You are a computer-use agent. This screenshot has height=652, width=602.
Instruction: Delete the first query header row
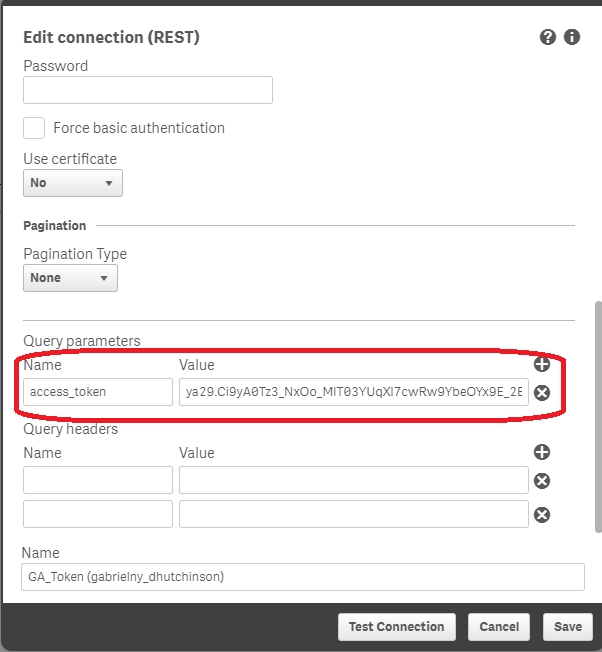[542, 481]
